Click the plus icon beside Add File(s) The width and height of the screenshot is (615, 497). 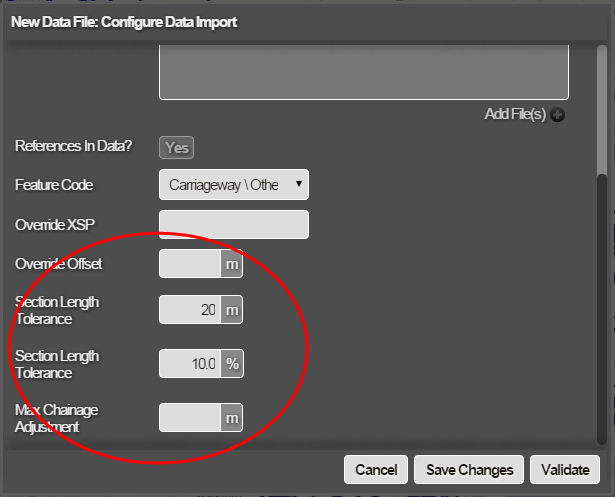pyautogui.click(x=557, y=115)
